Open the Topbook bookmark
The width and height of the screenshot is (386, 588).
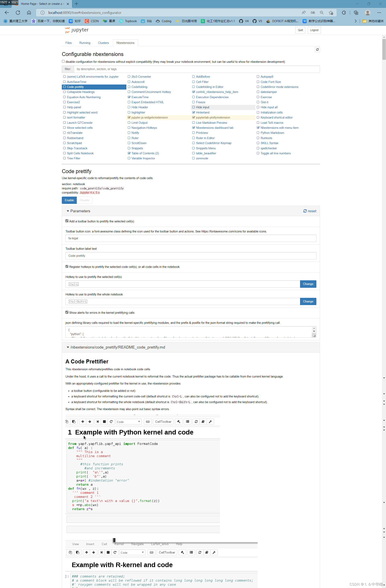[128, 21]
